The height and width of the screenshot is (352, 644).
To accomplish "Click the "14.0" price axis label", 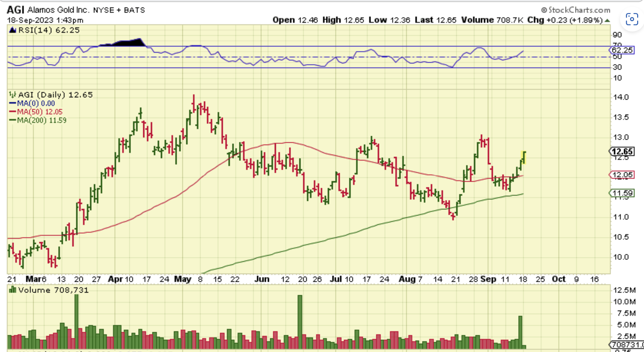I will point(621,97).
